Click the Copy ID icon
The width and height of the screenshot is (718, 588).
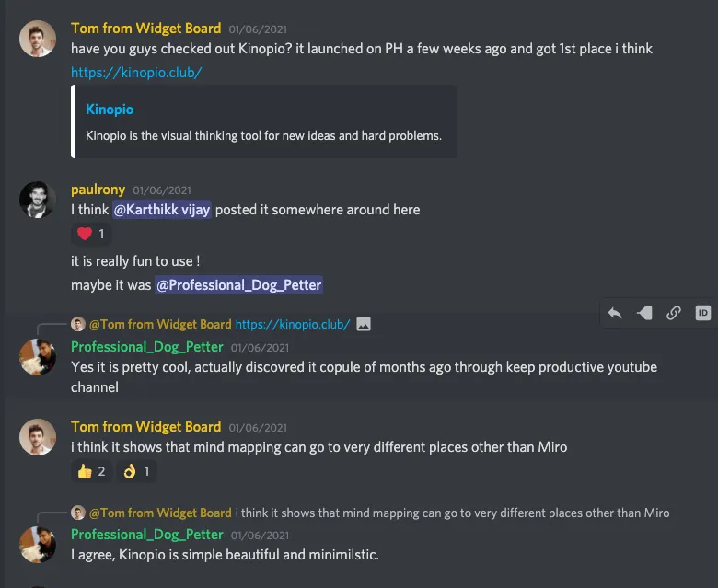[x=702, y=313]
